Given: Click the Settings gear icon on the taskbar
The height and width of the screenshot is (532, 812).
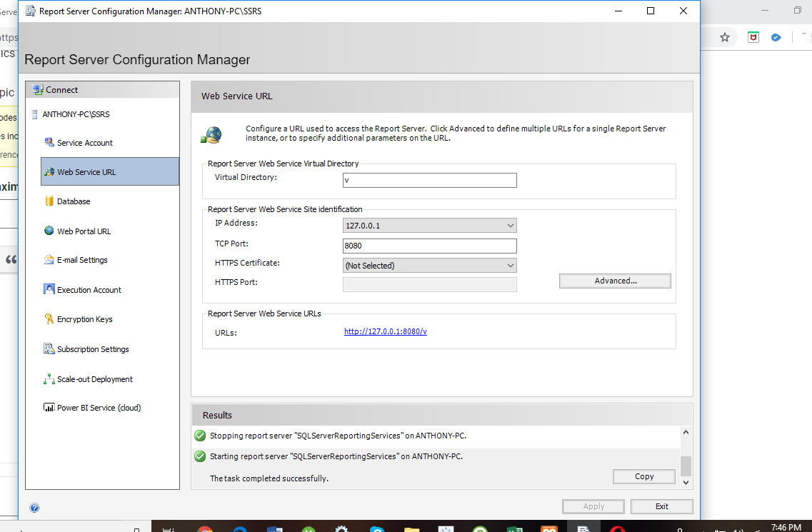Looking at the screenshot, I should (341, 528).
